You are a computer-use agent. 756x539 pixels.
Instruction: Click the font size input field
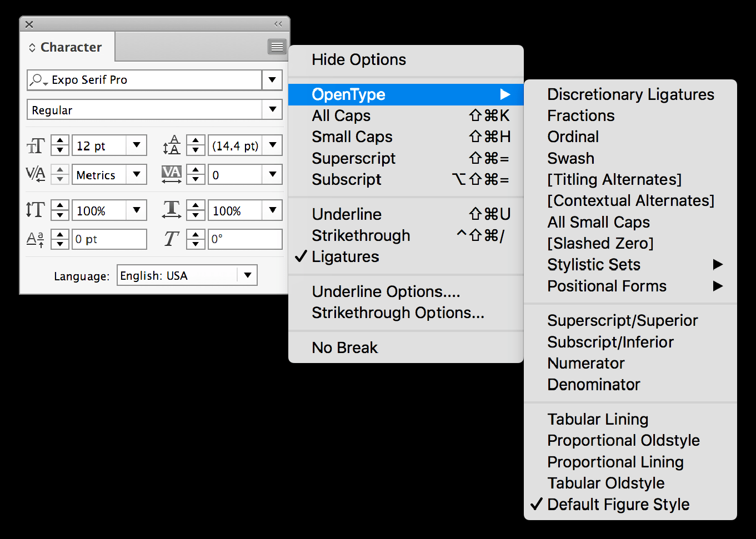(100, 145)
